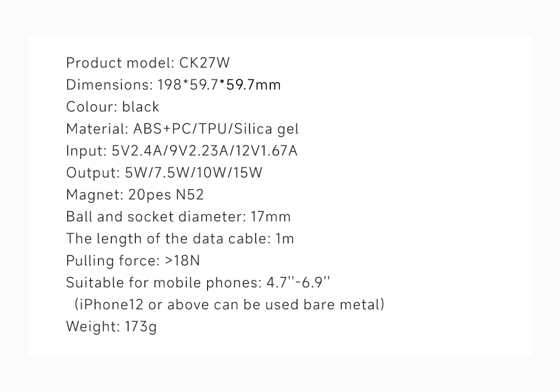Click the data cable length line
560x392 pixels.
180,238
